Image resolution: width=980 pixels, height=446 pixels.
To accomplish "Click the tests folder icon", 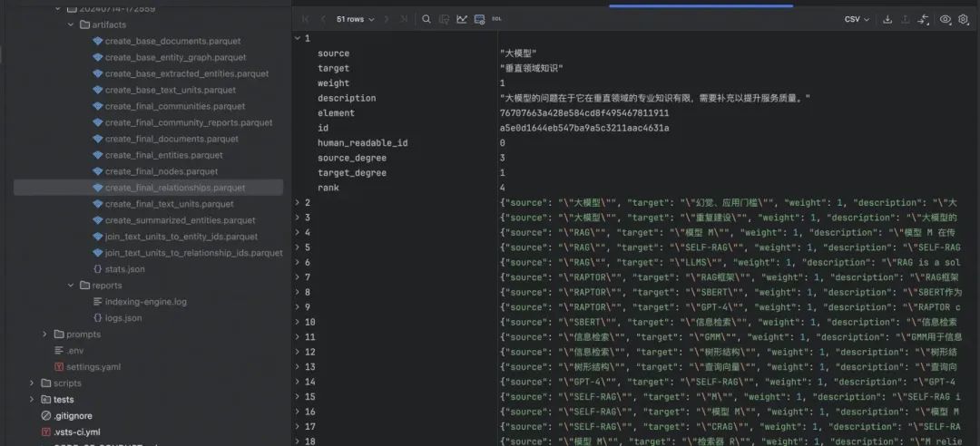I will click(x=45, y=399).
